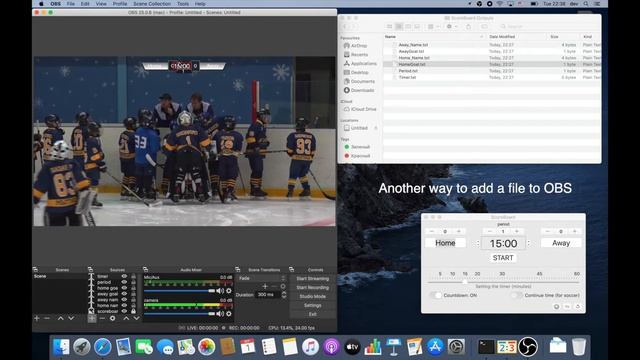The height and width of the screenshot is (360, 640).
Task: Pop out the Audio Mixer dock using its float icon
Action: tap(145, 269)
